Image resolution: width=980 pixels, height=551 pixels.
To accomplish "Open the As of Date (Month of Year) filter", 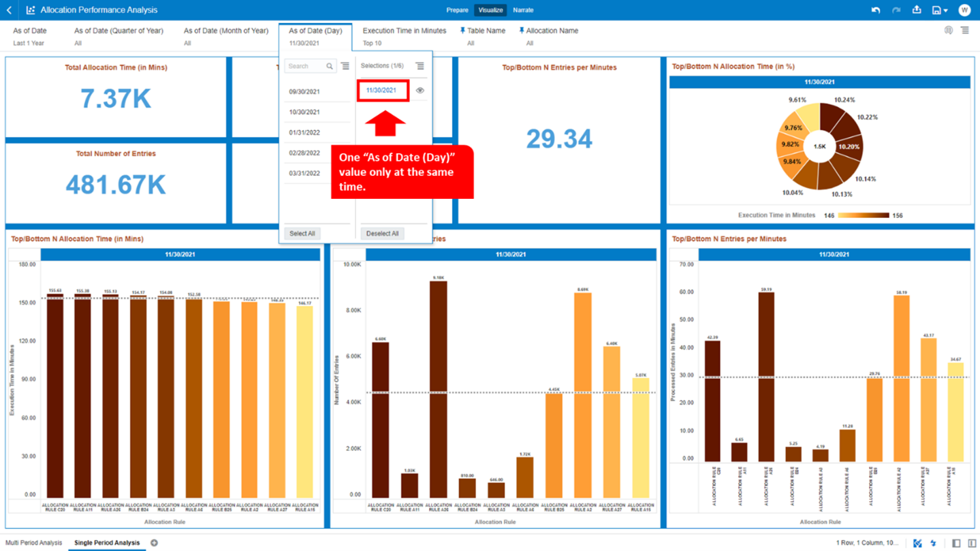I will click(226, 36).
